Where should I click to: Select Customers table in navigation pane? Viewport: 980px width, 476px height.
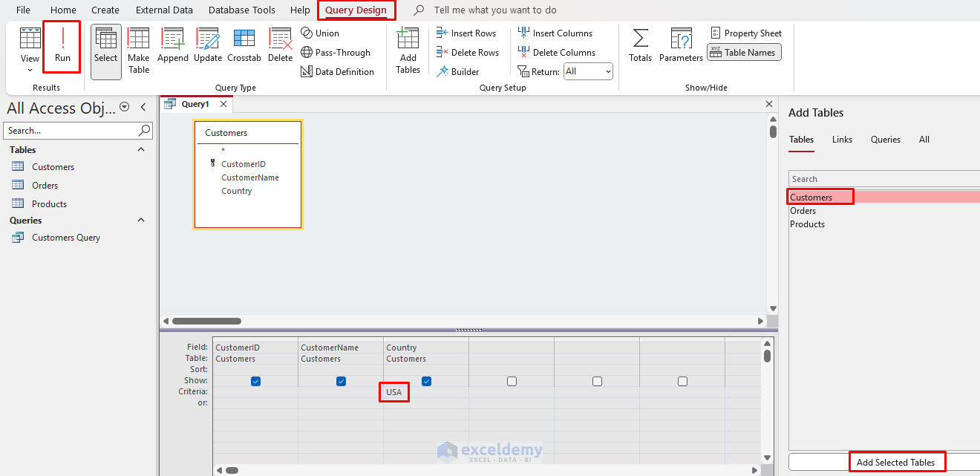point(53,167)
